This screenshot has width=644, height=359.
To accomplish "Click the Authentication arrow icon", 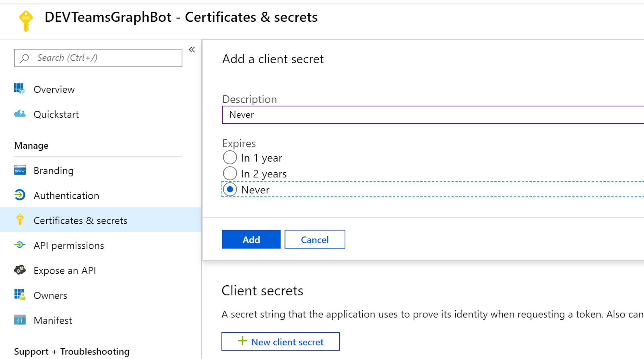I will tap(20, 195).
